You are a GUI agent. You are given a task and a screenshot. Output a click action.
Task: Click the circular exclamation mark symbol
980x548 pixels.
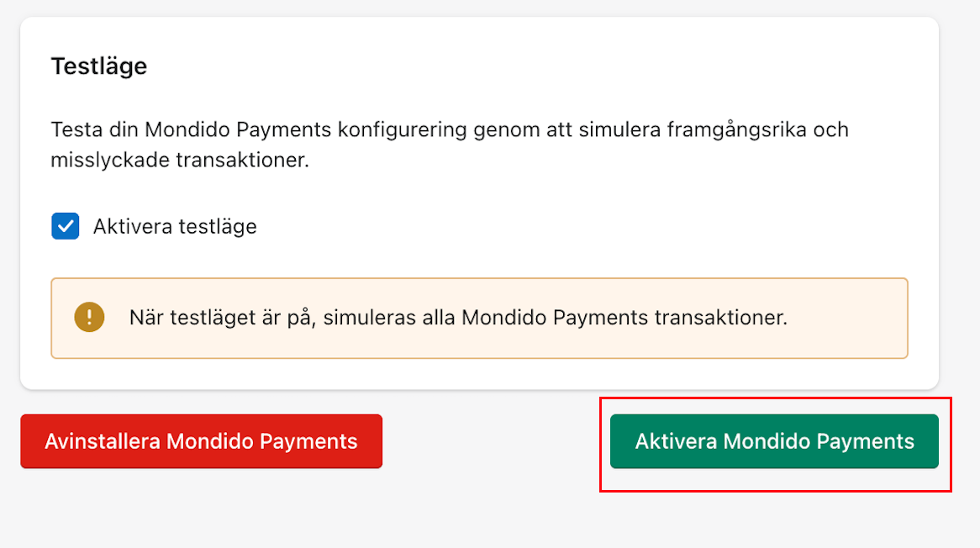89,317
